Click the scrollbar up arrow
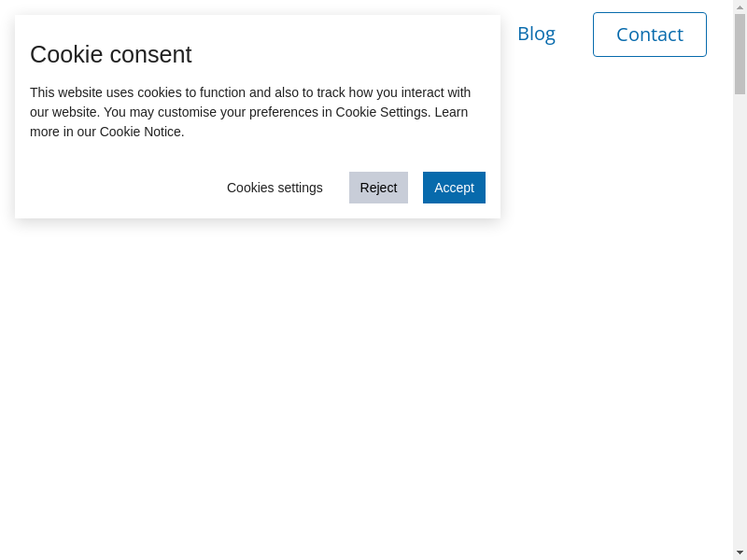Screen dimensions: 747x560 pos(740,7)
